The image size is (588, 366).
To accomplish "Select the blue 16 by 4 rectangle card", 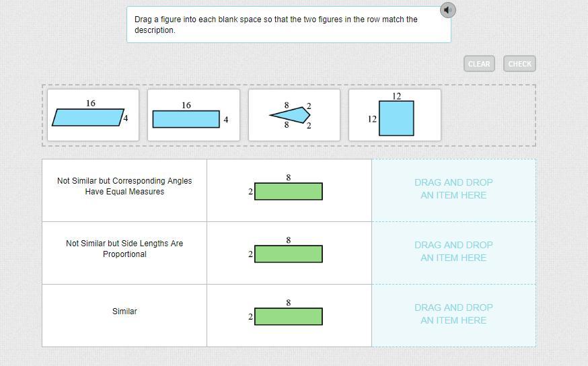I will click(x=193, y=116).
